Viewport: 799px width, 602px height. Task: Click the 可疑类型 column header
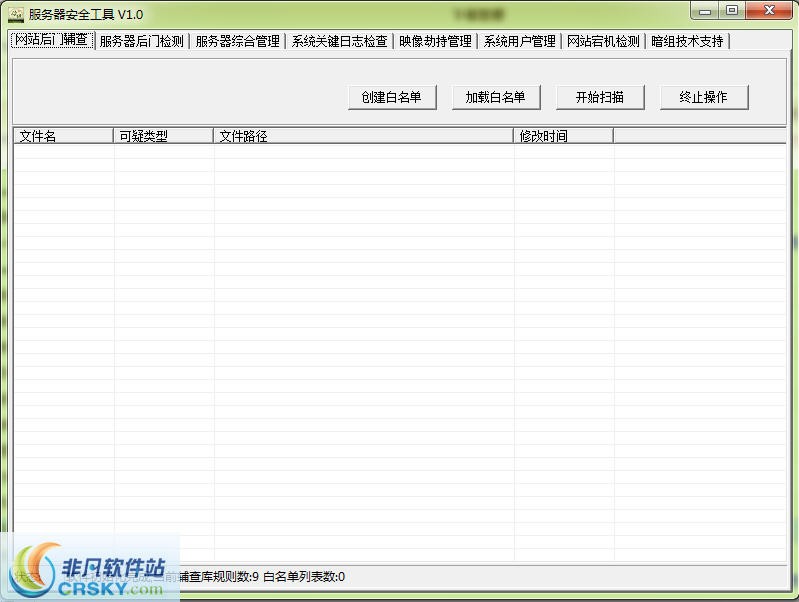(x=163, y=136)
